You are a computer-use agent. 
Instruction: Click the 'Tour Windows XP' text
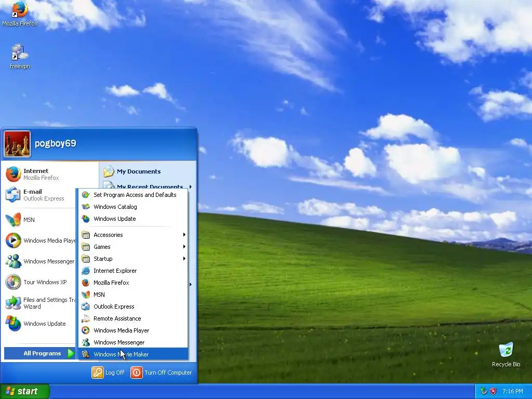(x=45, y=282)
